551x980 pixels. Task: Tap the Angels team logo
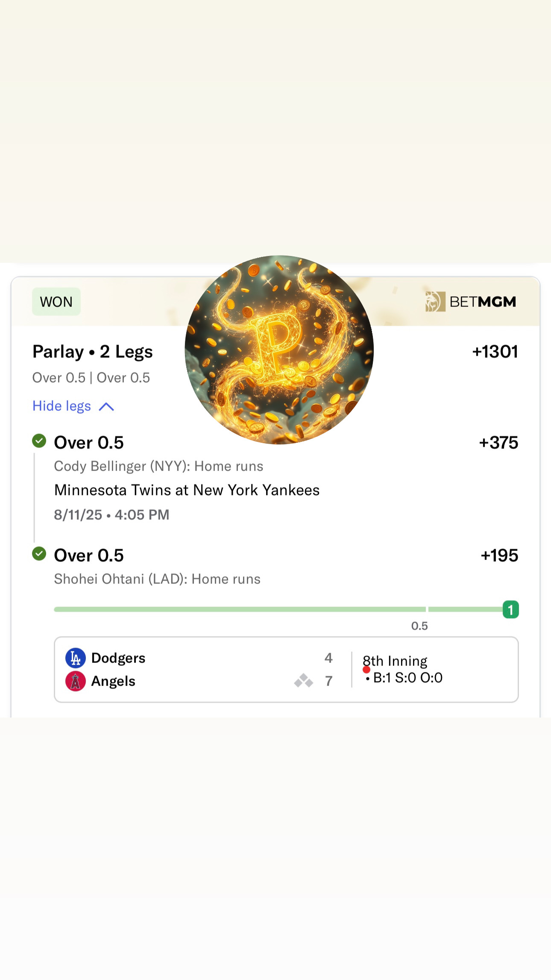[x=75, y=681]
